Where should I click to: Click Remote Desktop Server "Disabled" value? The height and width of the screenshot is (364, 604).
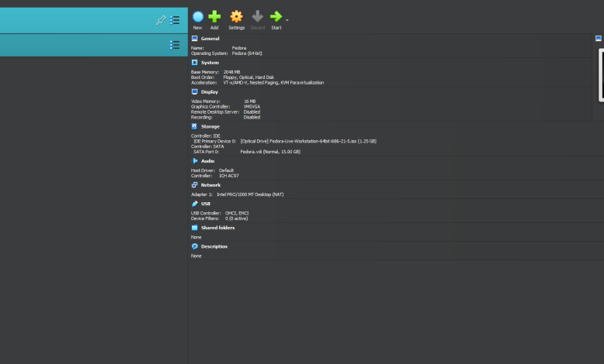tap(252, 112)
